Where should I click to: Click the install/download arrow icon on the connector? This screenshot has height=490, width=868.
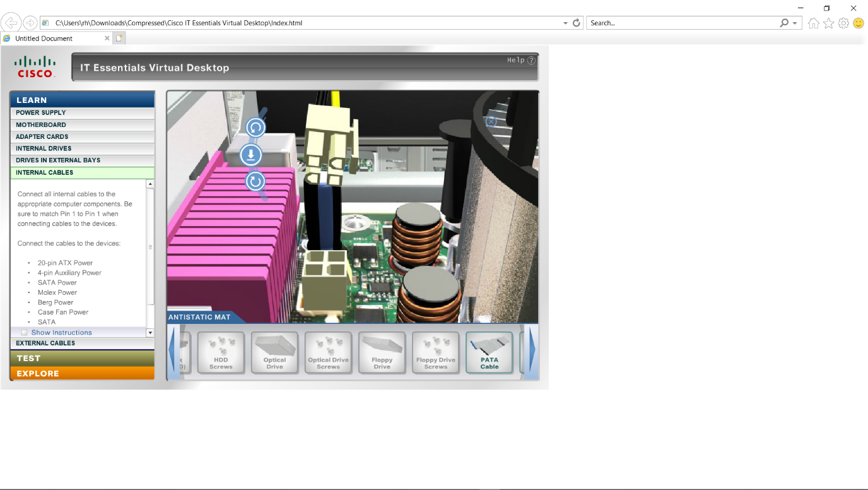tap(251, 155)
